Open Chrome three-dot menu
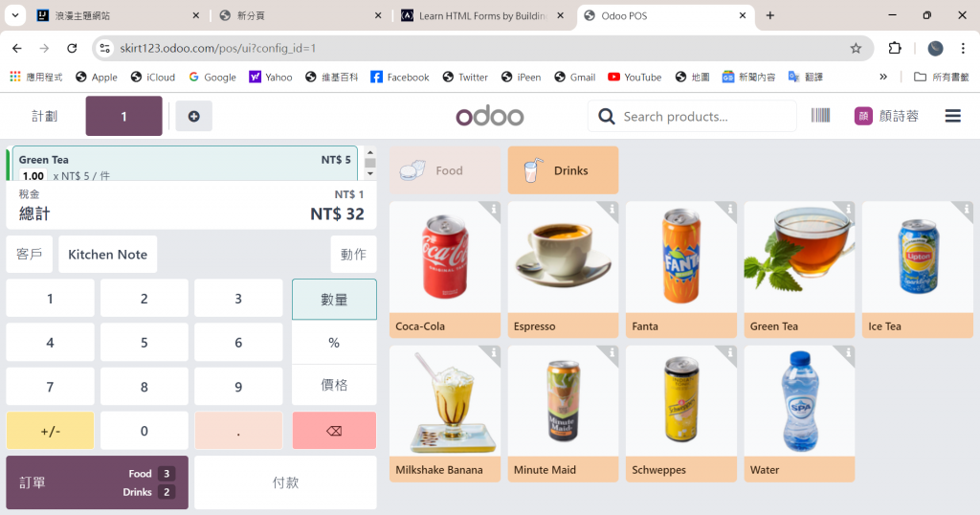 click(963, 48)
